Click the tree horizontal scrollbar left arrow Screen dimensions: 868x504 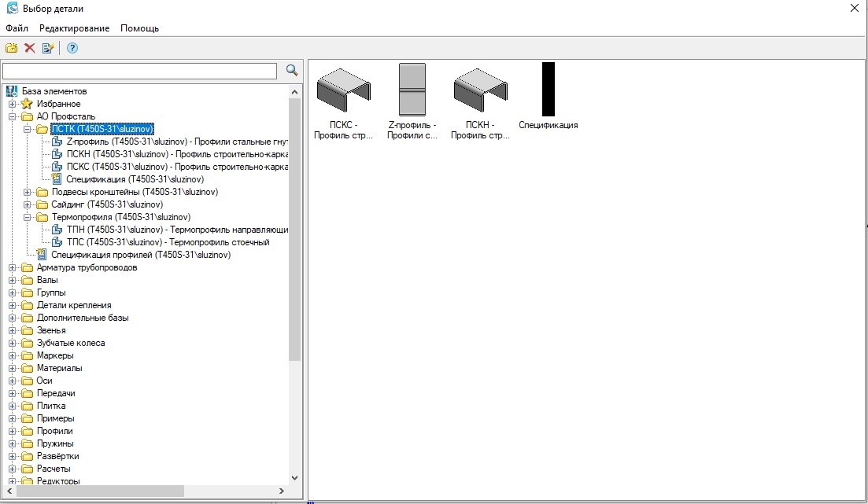click(x=9, y=491)
